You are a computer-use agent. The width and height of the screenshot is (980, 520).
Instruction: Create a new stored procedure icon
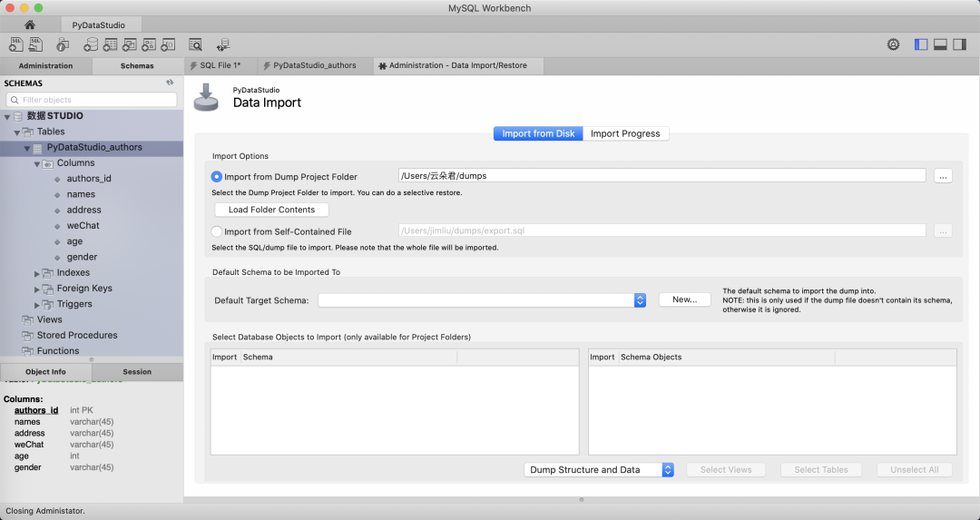149,44
